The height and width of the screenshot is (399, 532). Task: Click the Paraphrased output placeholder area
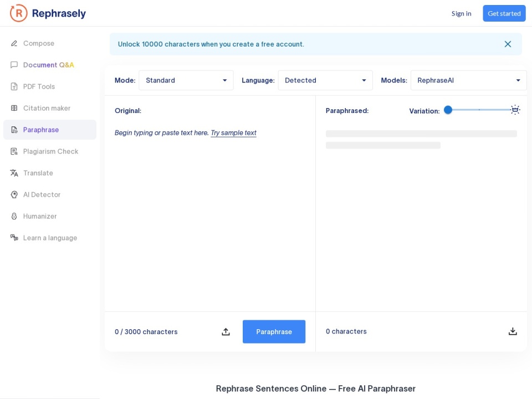pyautogui.click(x=421, y=140)
